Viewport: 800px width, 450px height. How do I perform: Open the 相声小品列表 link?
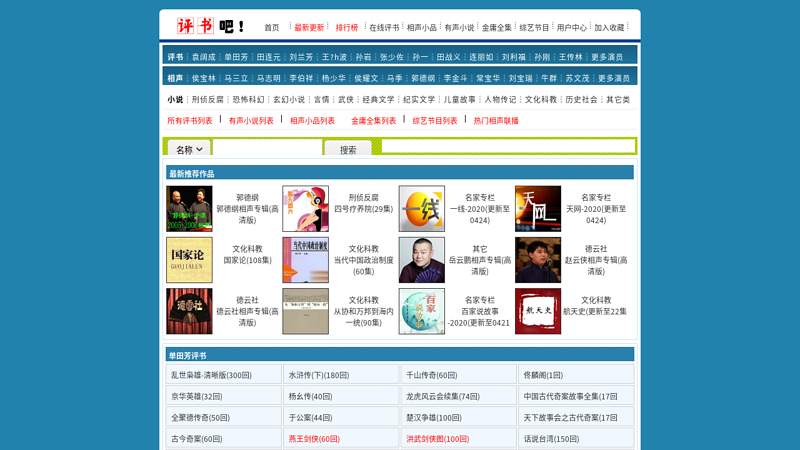point(312,121)
